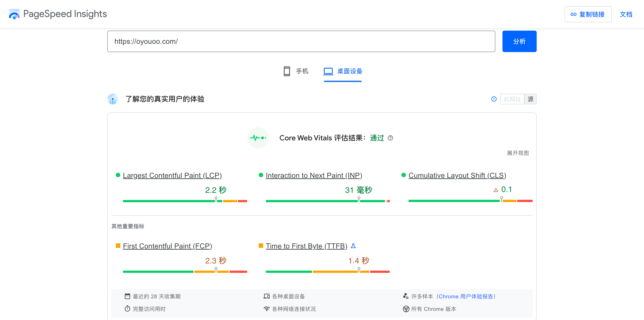Viewport: 644px width, 320px height.
Task: Click the 其他重要指标 heading
Action: pos(128,226)
